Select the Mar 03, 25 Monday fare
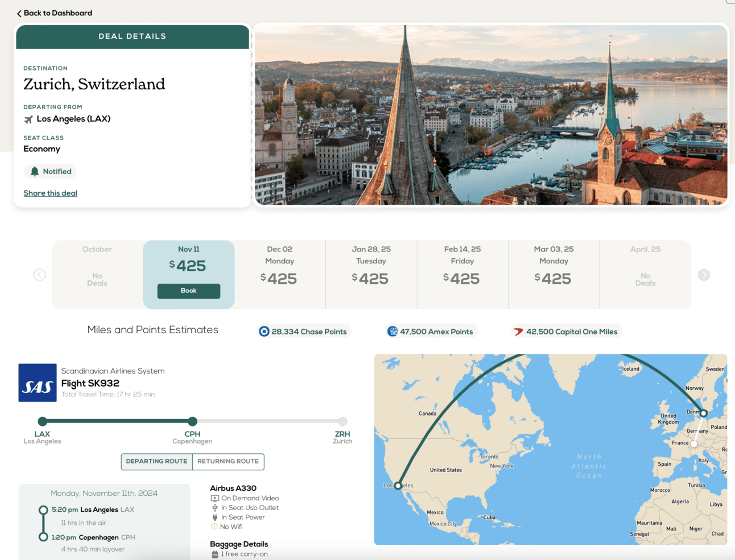The width and height of the screenshot is (735, 560). 554,275
